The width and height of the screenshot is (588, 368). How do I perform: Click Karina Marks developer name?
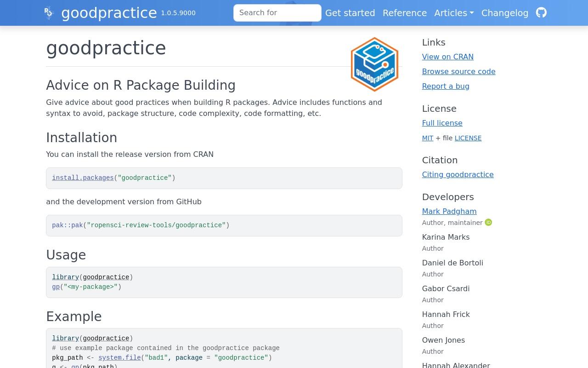pos(446,237)
